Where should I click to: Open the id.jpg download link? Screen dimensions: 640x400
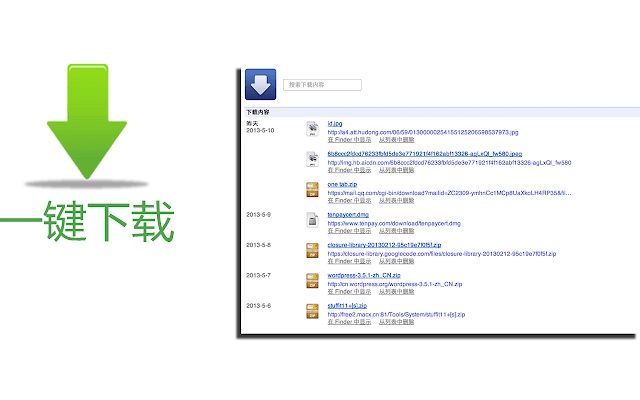[335, 124]
